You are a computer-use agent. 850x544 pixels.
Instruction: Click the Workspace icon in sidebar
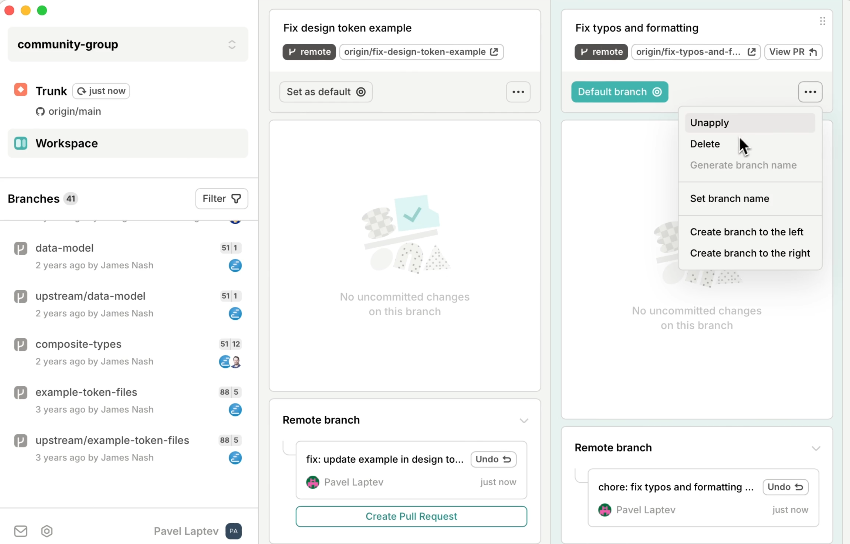coord(21,143)
